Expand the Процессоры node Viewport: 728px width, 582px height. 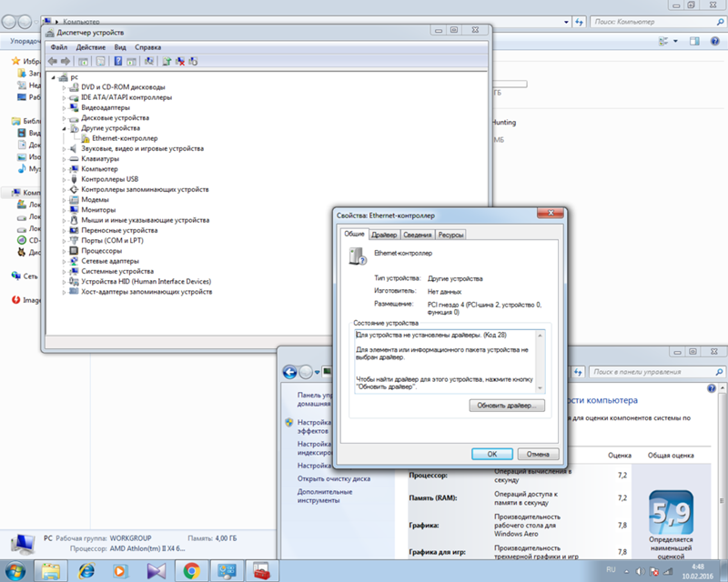tap(64, 251)
